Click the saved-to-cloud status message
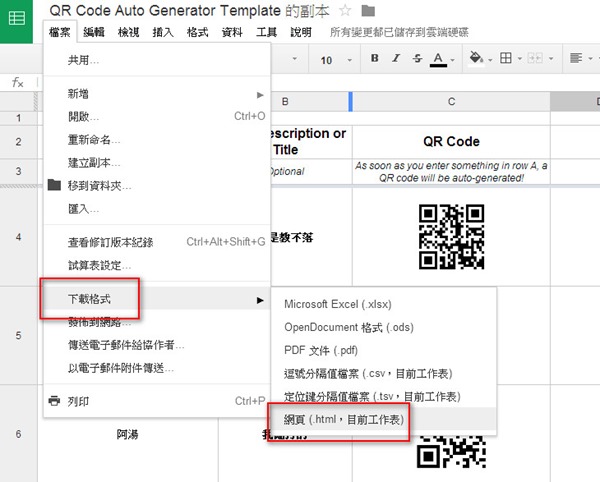This screenshot has height=482, width=600. [x=399, y=32]
